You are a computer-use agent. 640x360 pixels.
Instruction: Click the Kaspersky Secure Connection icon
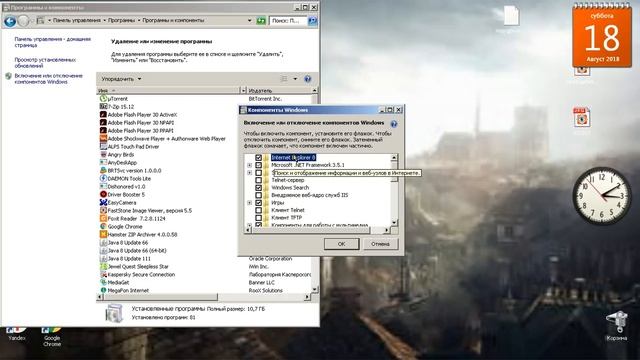[103, 275]
